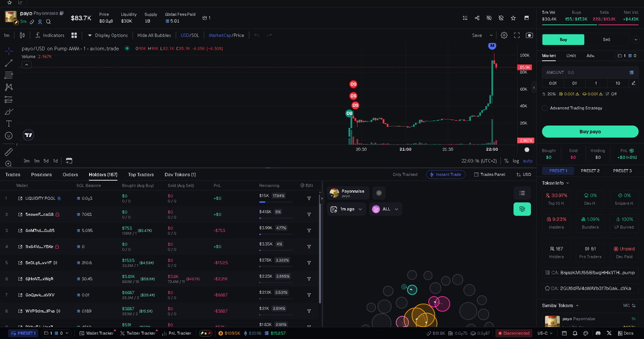Toggle Only Tracked filter
644x339 pixels.
pyautogui.click(x=405, y=175)
